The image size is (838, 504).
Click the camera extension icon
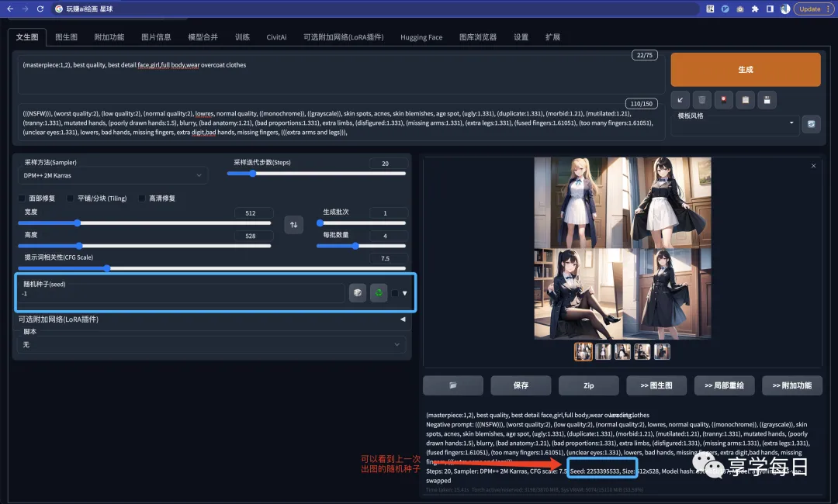click(x=739, y=9)
